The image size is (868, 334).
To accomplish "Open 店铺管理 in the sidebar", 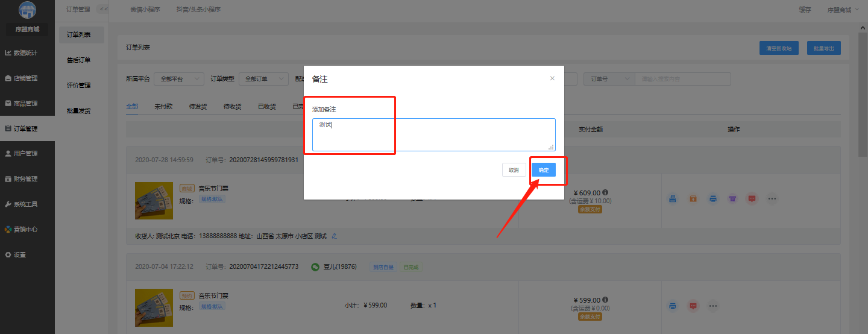I will pos(27,78).
